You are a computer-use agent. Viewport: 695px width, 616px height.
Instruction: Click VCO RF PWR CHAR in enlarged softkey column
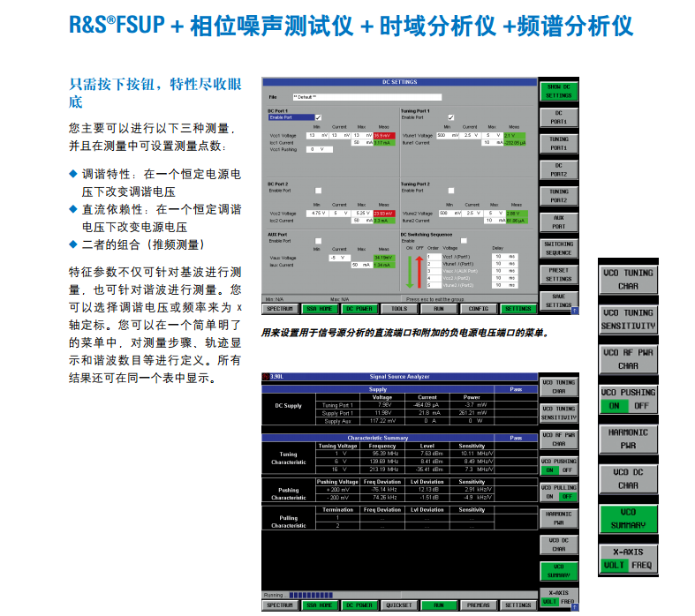tap(628, 359)
